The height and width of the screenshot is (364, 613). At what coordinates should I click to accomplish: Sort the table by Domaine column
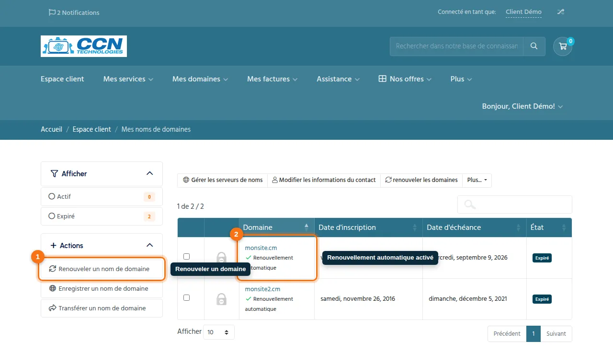tap(276, 227)
